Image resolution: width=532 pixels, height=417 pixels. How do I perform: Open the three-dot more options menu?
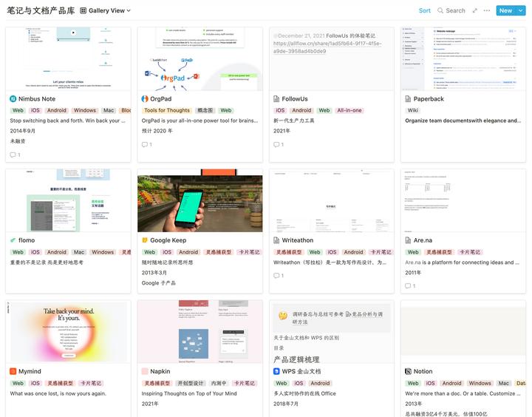(486, 10)
